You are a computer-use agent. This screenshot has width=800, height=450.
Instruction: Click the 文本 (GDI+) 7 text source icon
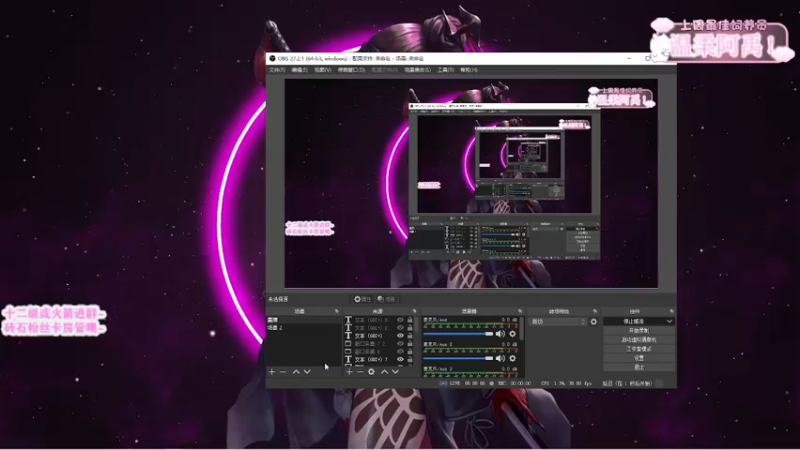[x=348, y=360]
